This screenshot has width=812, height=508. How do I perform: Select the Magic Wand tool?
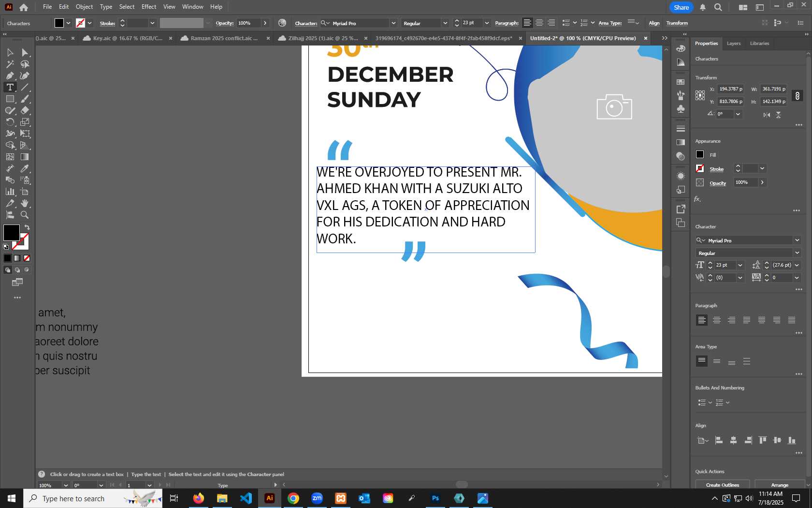pyautogui.click(x=10, y=64)
